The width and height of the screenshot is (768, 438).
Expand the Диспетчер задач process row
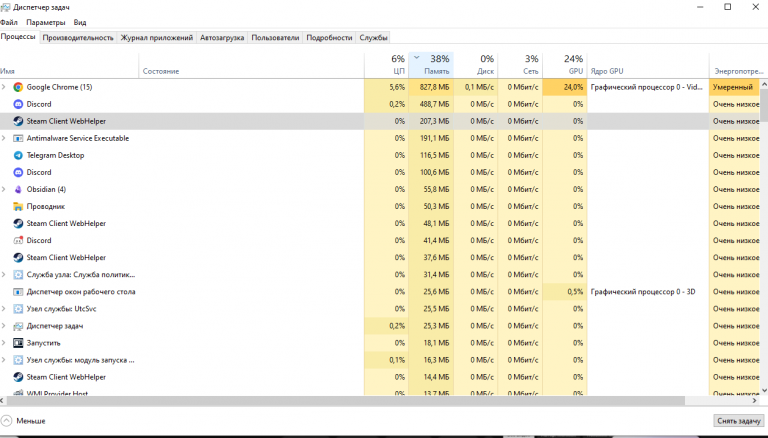[4, 326]
